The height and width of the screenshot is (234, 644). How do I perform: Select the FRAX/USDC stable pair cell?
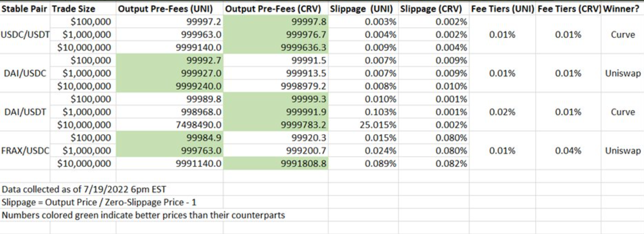tap(25, 151)
